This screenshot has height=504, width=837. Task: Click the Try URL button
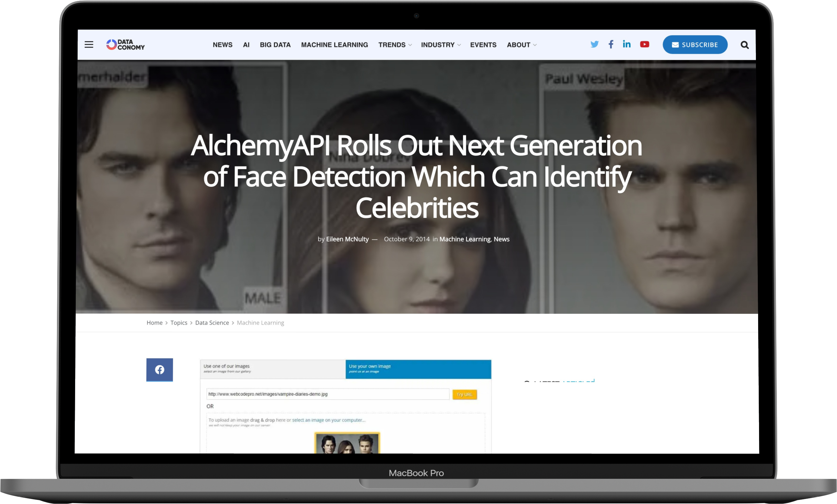[x=465, y=394]
